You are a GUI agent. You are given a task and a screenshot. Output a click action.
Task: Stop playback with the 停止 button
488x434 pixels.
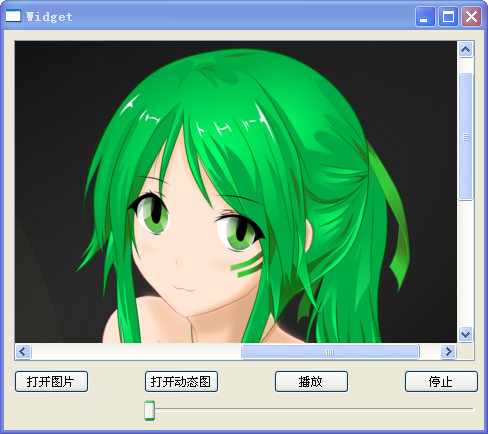click(x=441, y=382)
